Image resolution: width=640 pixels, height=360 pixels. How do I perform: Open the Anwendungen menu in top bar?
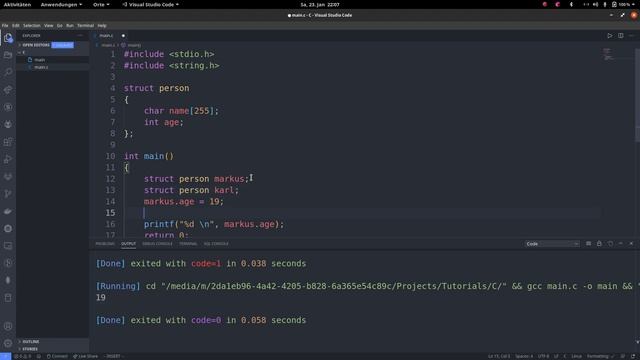[x=61, y=4]
